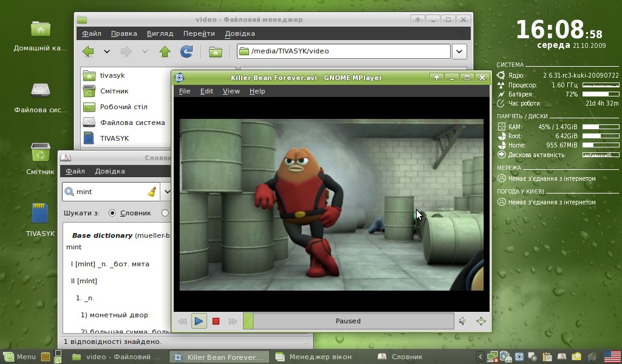Click the red Stop button in MPlayer
622x364 pixels.
coord(216,321)
